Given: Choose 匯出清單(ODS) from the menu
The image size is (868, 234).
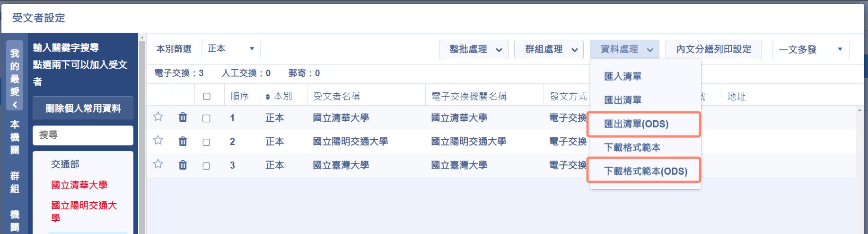Looking at the screenshot, I should (636, 124).
